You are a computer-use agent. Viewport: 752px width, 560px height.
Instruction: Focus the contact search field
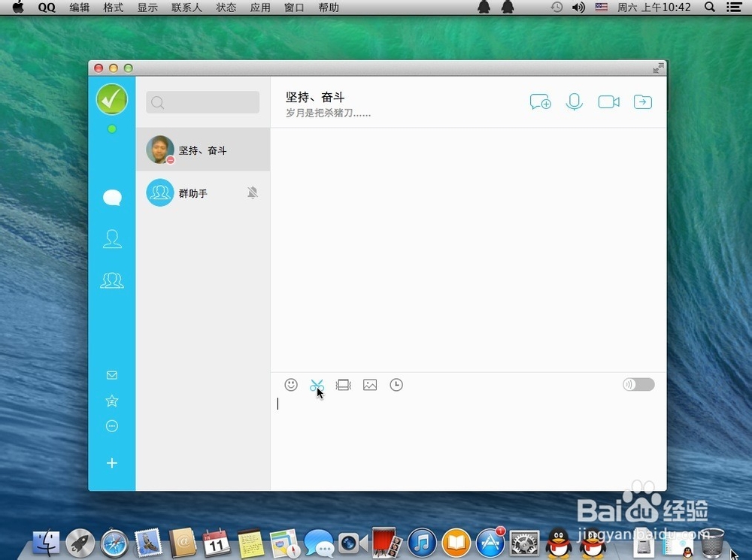[x=202, y=102]
